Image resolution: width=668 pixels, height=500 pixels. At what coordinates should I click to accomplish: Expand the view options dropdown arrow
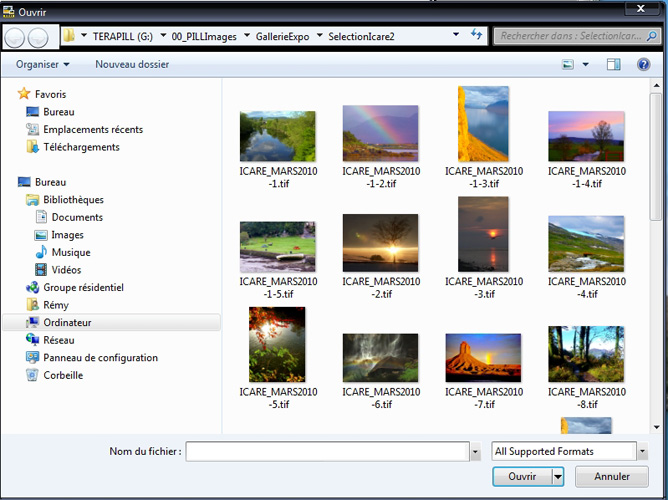pyautogui.click(x=586, y=65)
